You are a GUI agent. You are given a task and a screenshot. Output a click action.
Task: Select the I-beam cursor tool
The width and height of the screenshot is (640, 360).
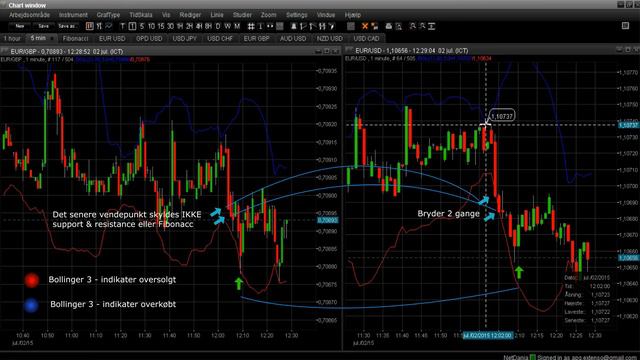point(260,26)
